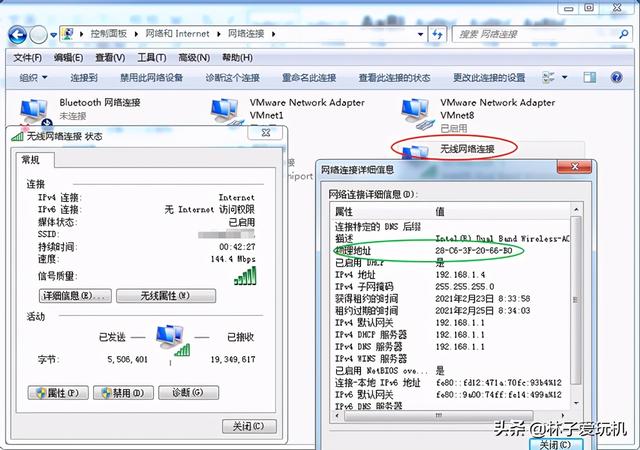Open the 帮助(H) menu

pos(237,58)
